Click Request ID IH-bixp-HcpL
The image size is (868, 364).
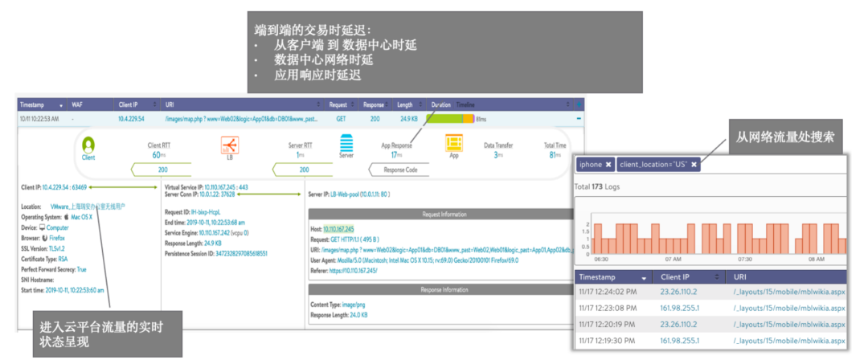coord(206,212)
